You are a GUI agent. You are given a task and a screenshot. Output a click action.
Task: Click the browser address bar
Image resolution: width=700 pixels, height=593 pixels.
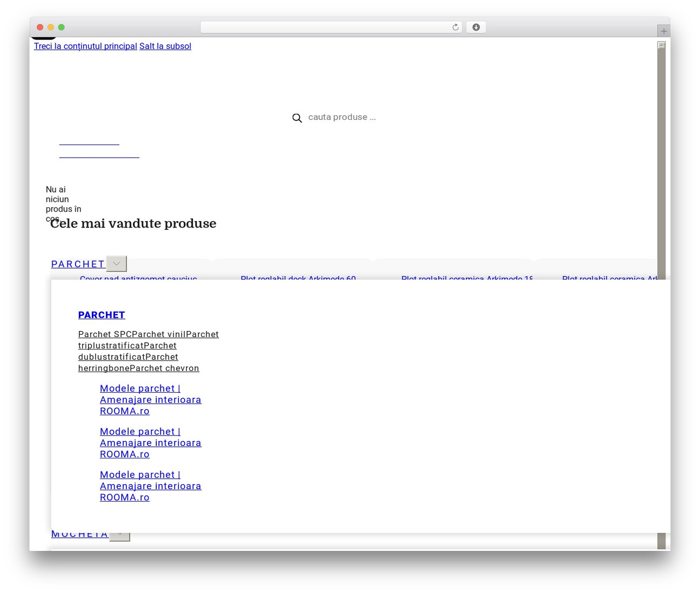point(331,27)
